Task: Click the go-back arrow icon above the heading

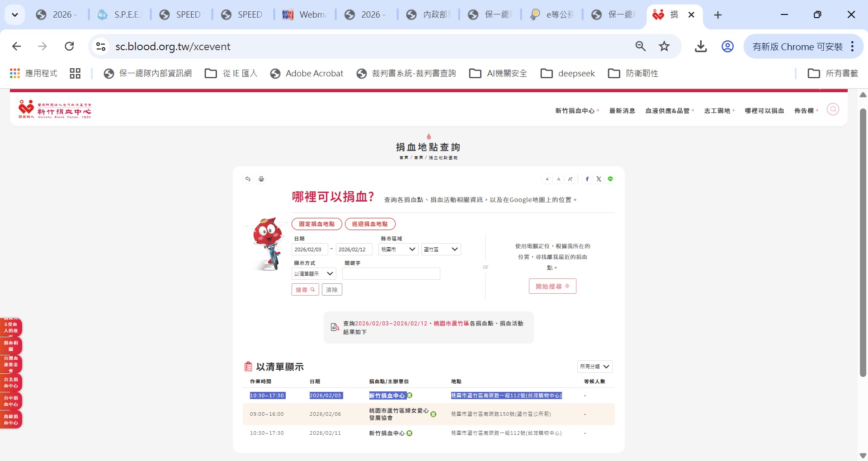Action: point(248,179)
